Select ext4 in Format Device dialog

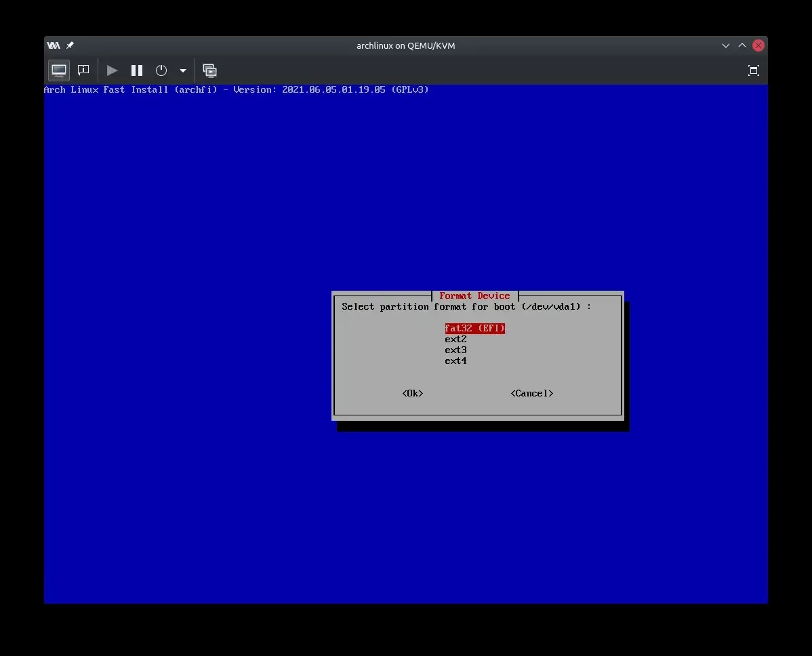455,361
